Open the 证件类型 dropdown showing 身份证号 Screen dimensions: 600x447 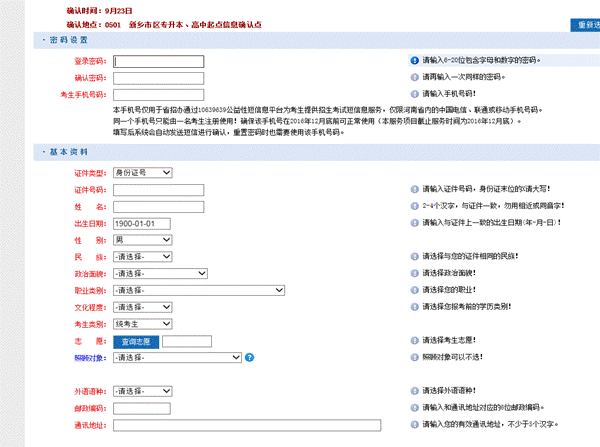[x=142, y=173]
